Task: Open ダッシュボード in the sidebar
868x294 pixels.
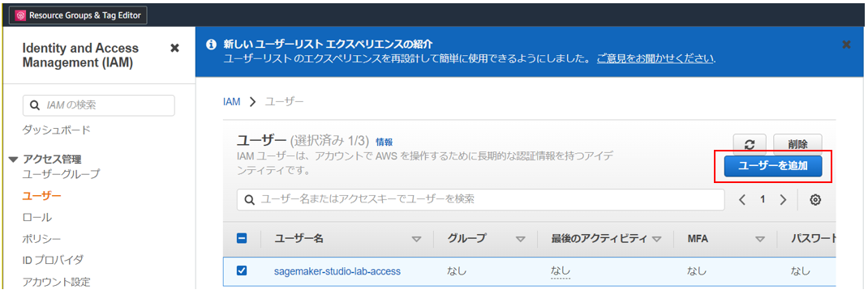Action: tap(56, 130)
